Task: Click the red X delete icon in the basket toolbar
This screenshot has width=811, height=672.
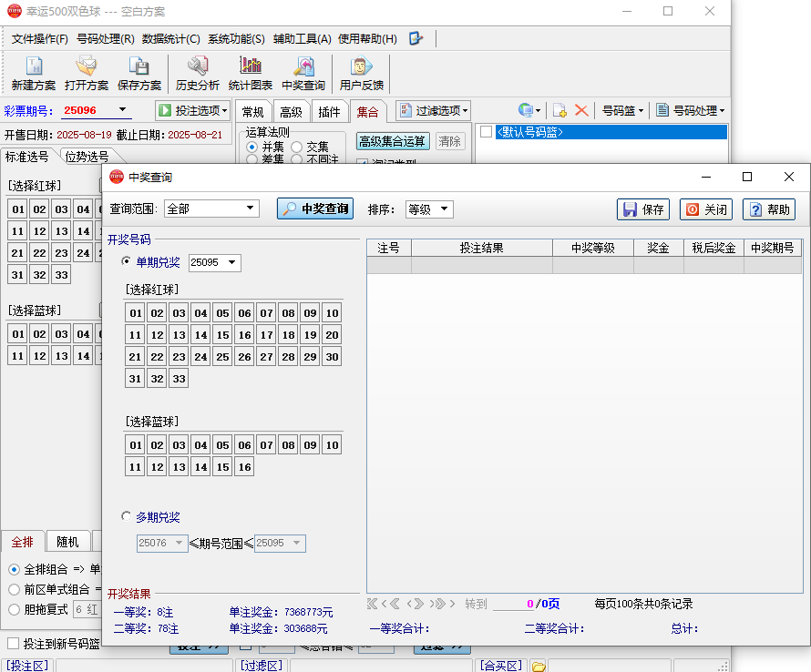Action: [580, 110]
